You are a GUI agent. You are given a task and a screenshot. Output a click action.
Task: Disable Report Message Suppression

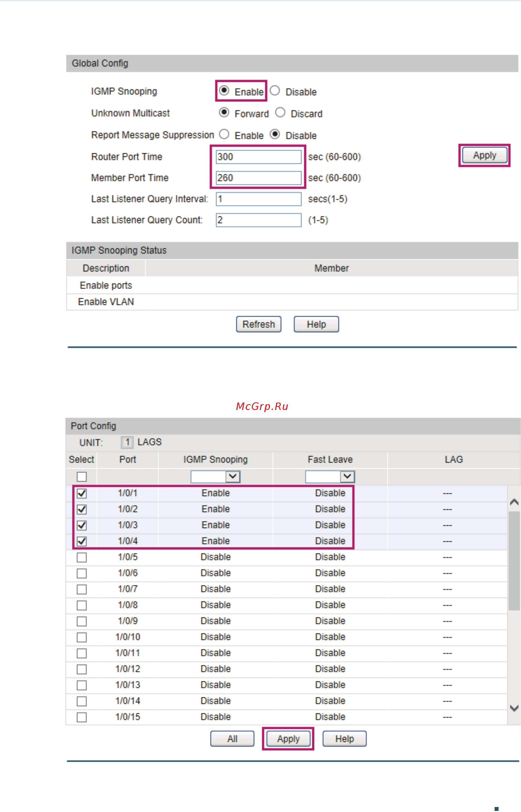click(x=275, y=134)
